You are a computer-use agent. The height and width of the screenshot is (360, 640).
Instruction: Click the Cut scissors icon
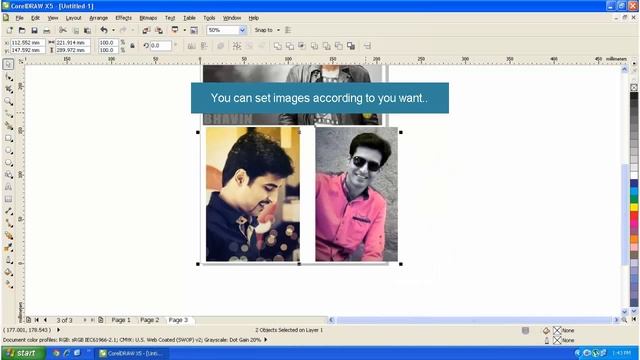point(63,30)
